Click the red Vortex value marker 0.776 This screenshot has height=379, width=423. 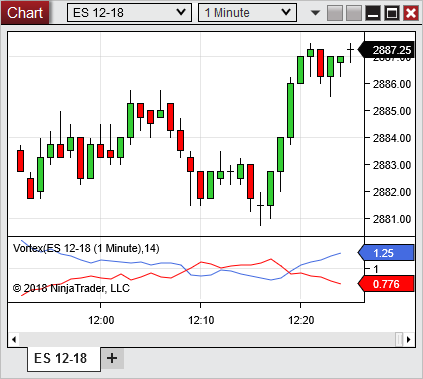point(386,284)
